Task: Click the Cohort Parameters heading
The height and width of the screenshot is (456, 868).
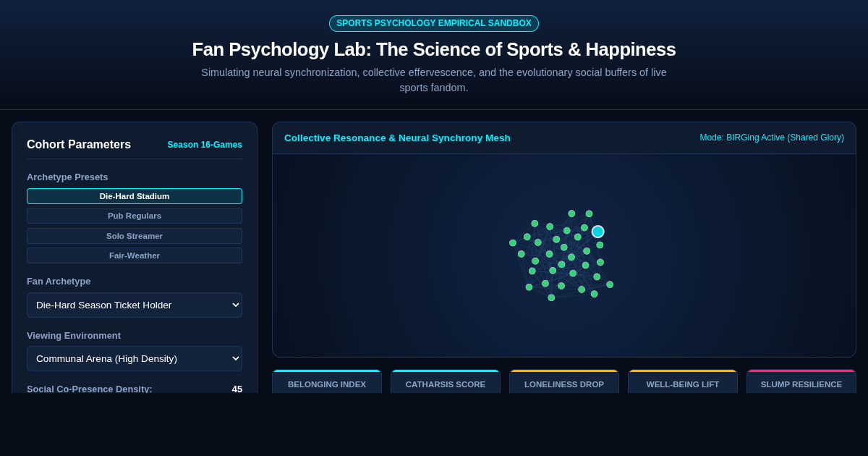Action: pyautogui.click(x=79, y=145)
